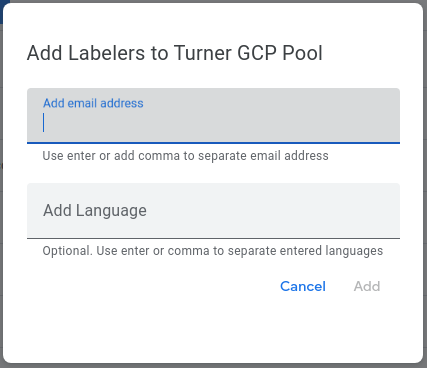Click into the Add Language field

click(x=213, y=211)
